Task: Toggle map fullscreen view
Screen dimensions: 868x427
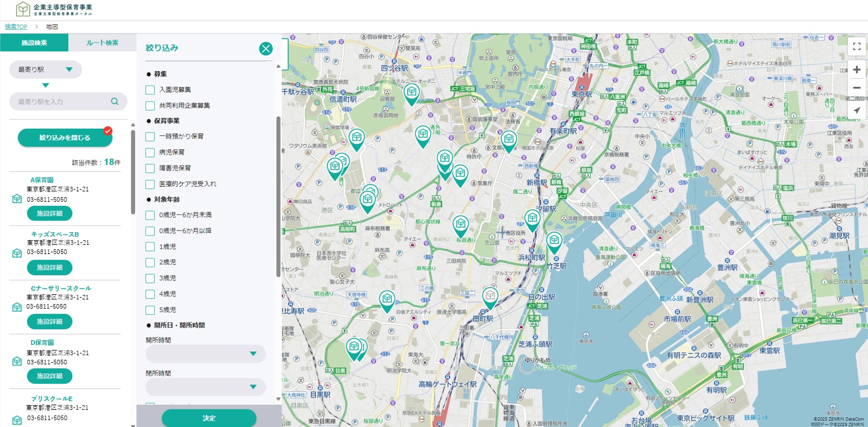Action: 857,47
